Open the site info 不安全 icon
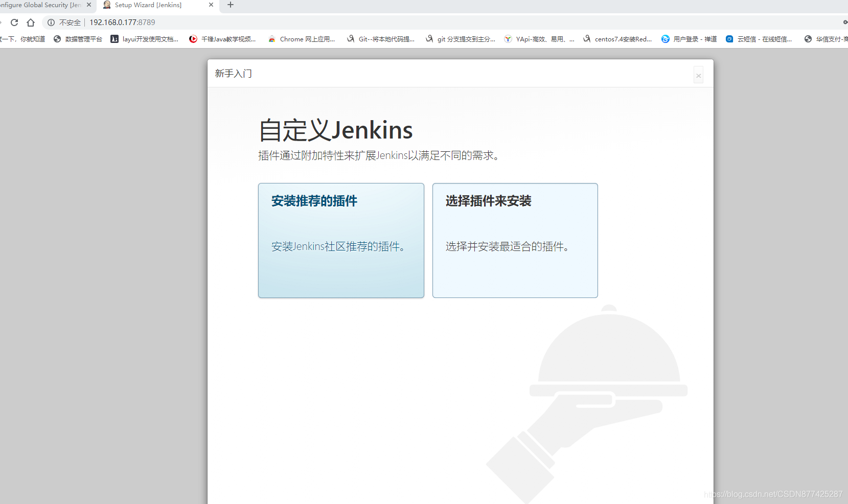Image resolution: width=848 pixels, height=504 pixels. 51,22
